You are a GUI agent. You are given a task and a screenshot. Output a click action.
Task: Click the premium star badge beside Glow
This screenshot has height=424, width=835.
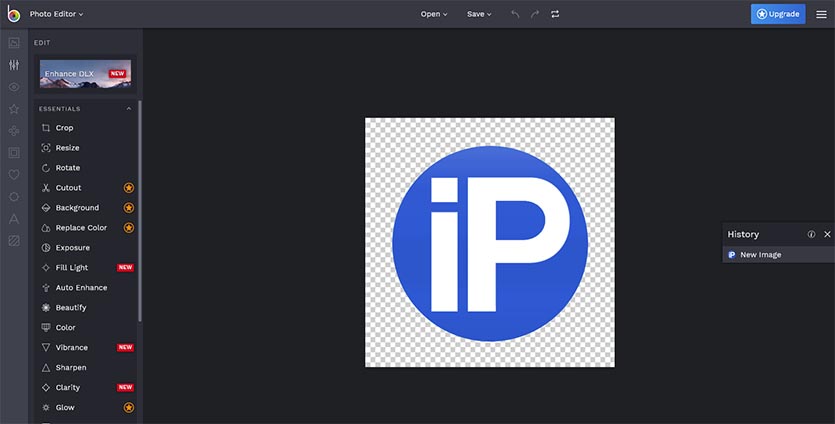point(129,407)
